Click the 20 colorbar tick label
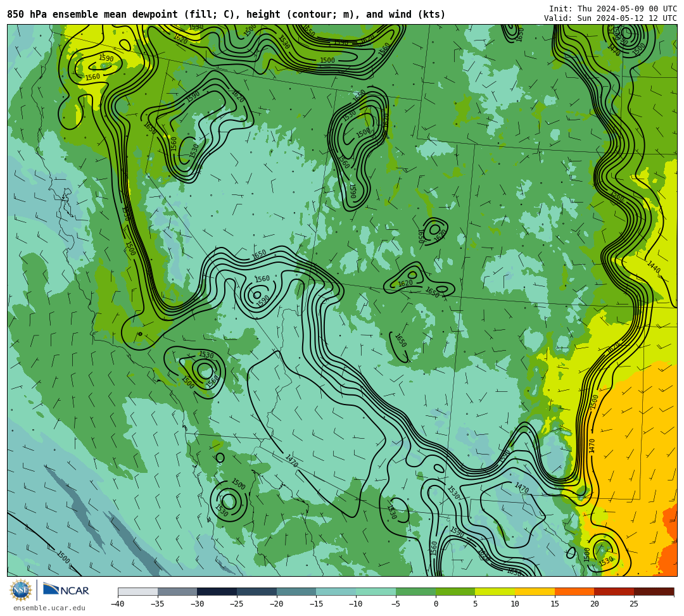This screenshot has width=684, height=616. coord(595,604)
